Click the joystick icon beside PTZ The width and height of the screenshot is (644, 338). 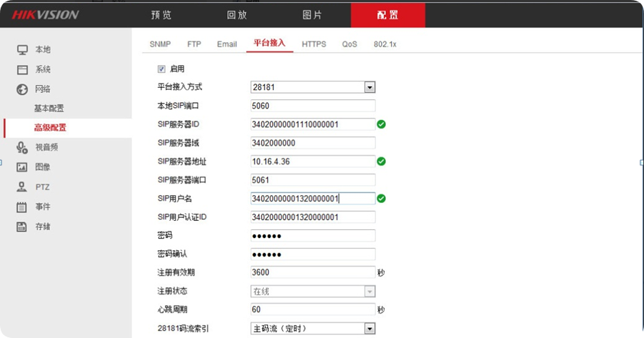[21, 187]
